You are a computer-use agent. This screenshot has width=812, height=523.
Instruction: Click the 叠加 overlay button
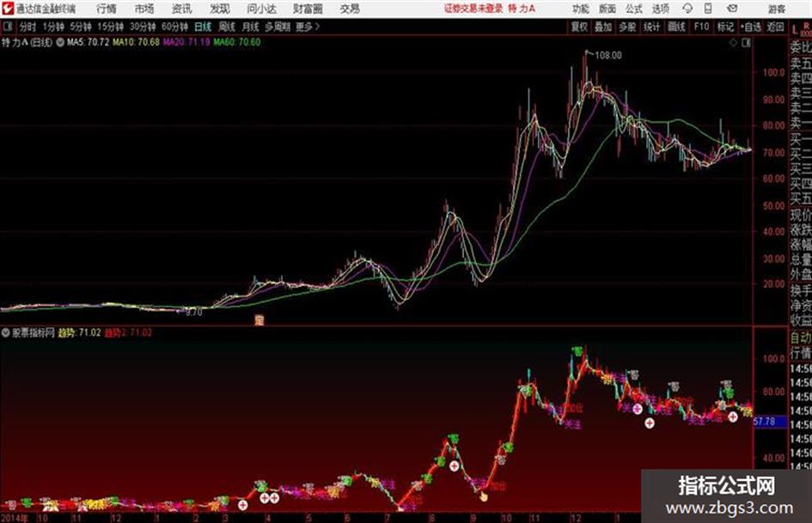(603, 27)
